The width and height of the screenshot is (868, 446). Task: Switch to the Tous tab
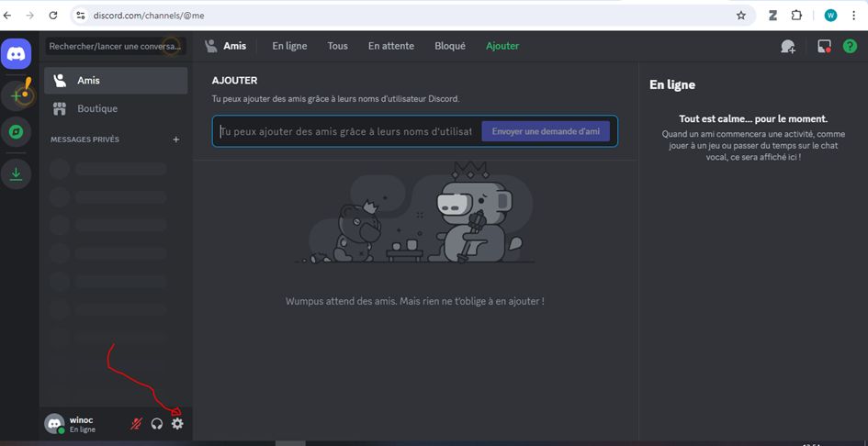[x=337, y=46]
